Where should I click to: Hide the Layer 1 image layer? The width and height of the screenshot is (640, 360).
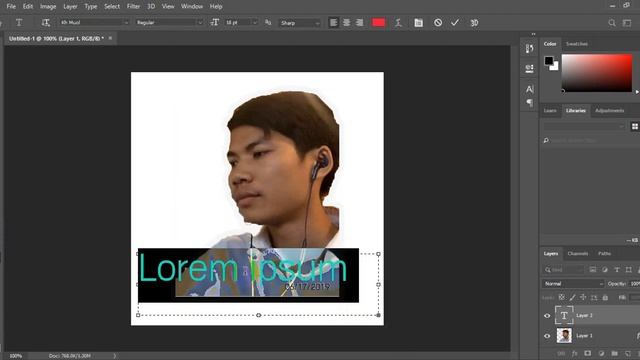547,336
